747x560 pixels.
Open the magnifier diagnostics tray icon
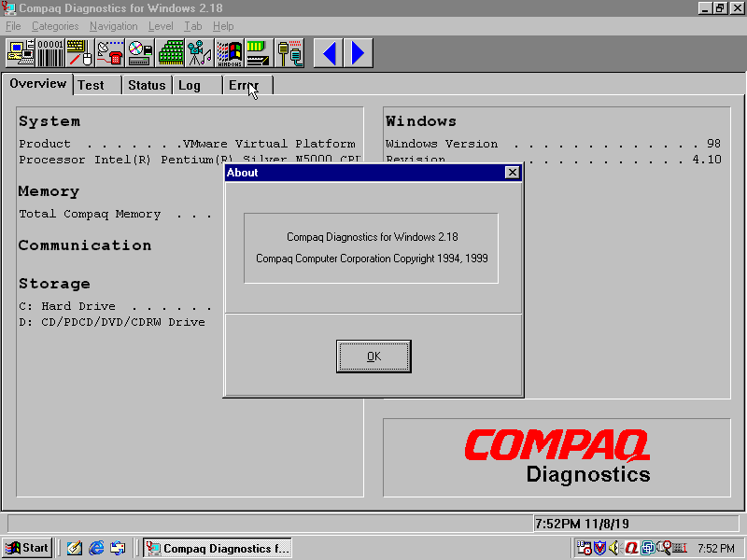point(664,548)
